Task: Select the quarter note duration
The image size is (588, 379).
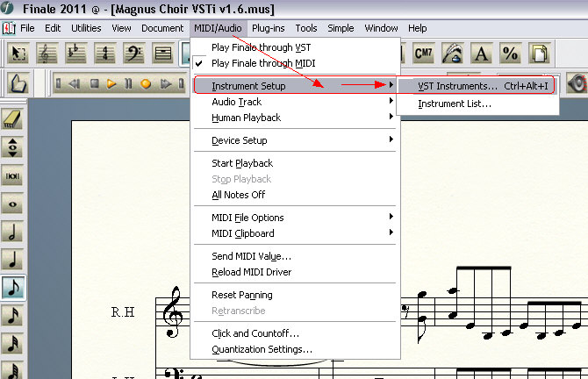Action: point(12,260)
